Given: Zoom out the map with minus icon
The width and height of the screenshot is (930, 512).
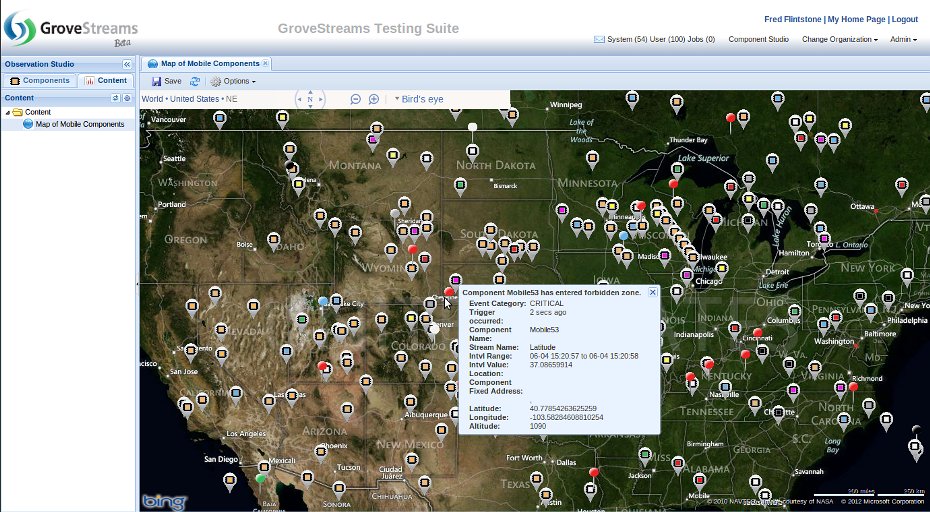Looking at the screenshot, I should point(355,99).
